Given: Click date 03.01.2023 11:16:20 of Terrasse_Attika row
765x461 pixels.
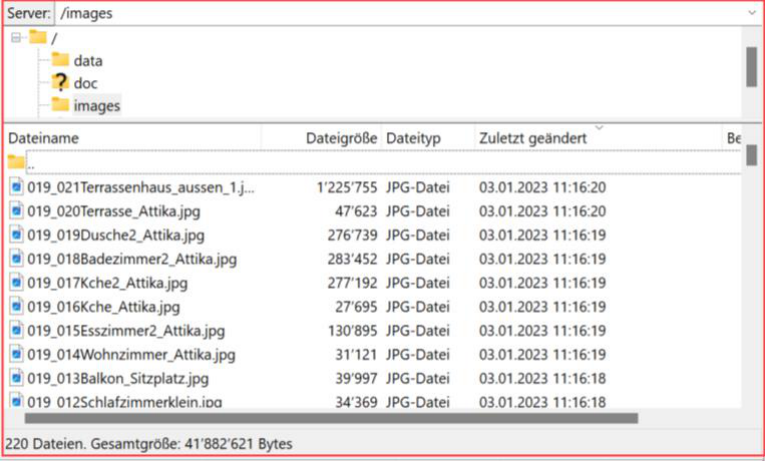Looking at the screenshot, I should click(543, 211).
